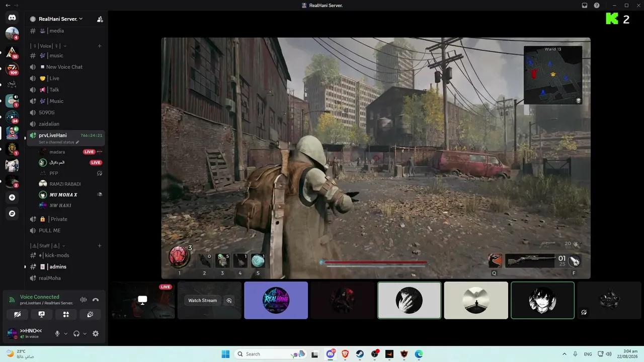This screenshot has height=362, width=644.
Task: Join the Talk voice channel
Action: tap(66, 89)
